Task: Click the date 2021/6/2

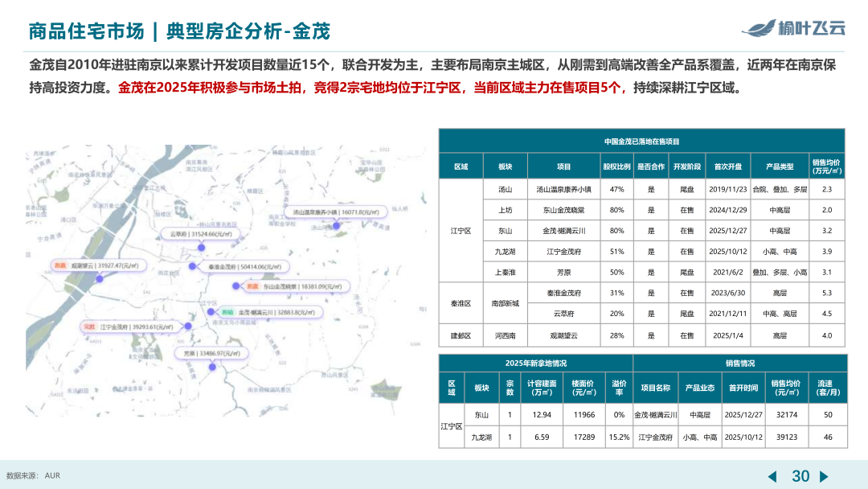Action: tap(728, 272)
